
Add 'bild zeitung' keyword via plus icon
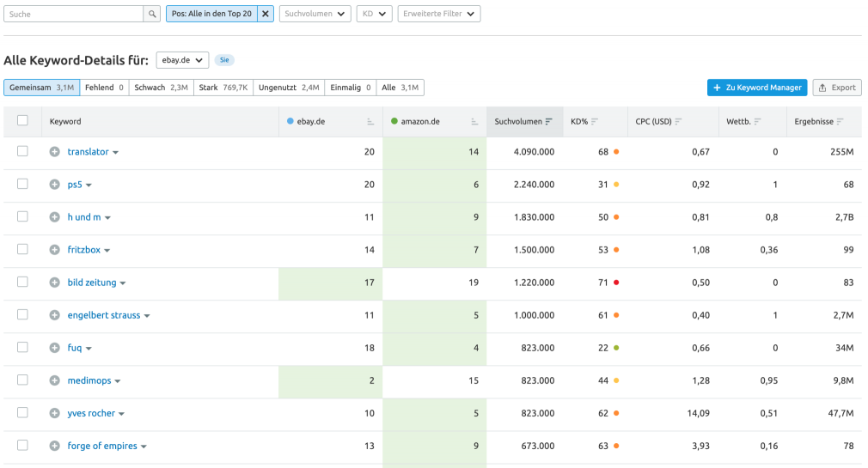click(54, 283)
